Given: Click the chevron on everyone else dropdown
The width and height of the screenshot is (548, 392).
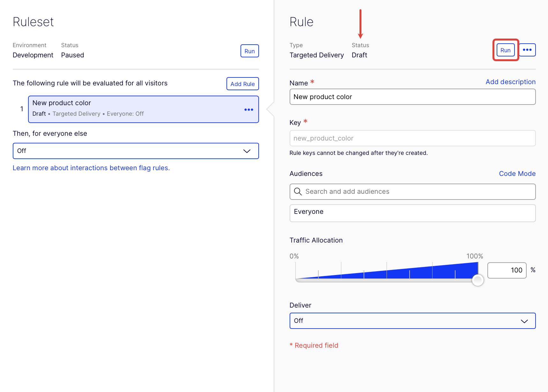Looking at the screenshot, I should coord(247,151).
